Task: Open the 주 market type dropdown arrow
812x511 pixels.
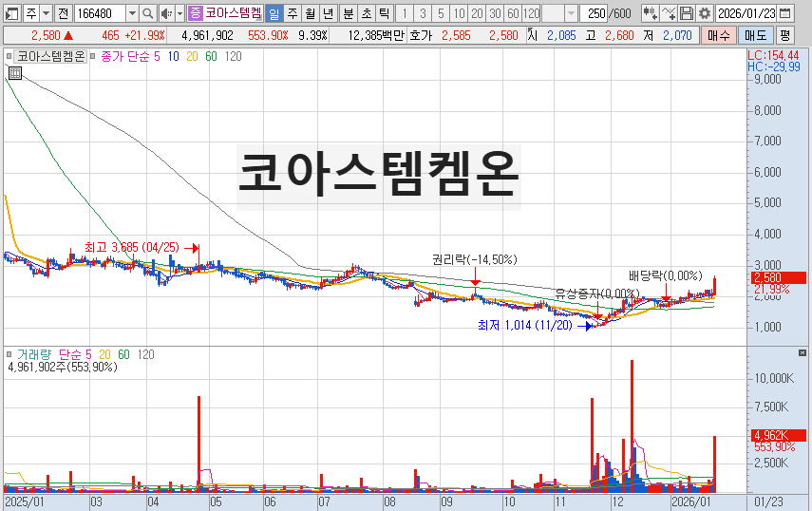Action: click(x=47, y=13)
